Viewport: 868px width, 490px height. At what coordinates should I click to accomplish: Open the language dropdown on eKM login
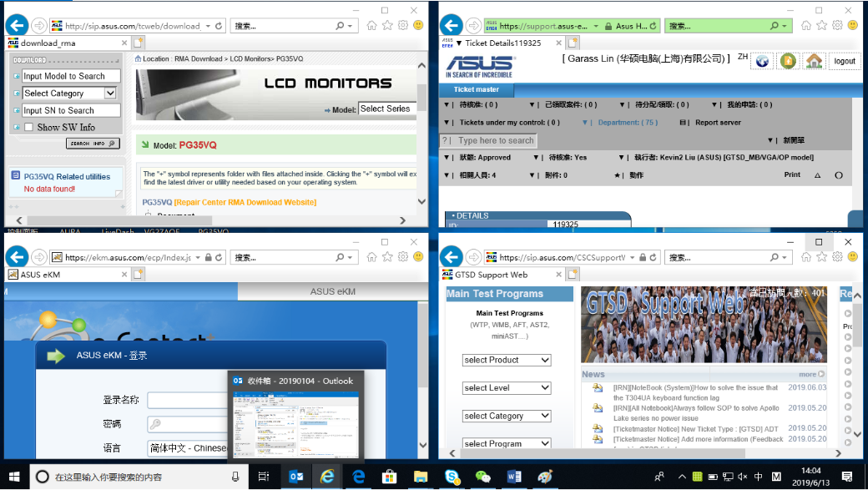click(x=188, y=448)
